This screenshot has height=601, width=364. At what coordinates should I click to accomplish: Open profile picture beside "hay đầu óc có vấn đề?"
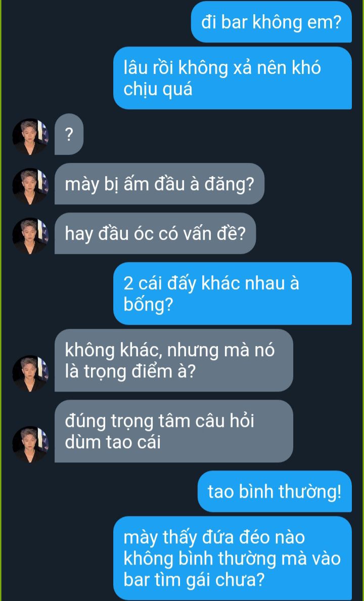pos(30,236)
